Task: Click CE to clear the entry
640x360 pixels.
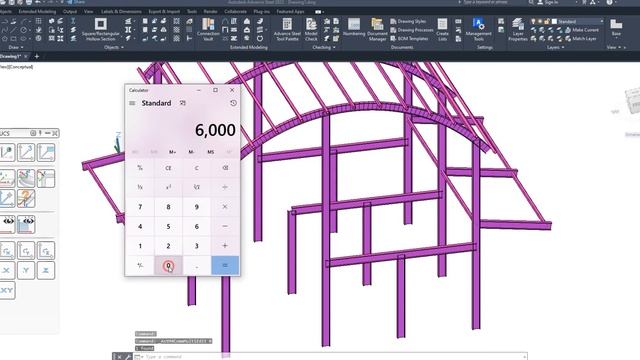Action: pos(168,168)
